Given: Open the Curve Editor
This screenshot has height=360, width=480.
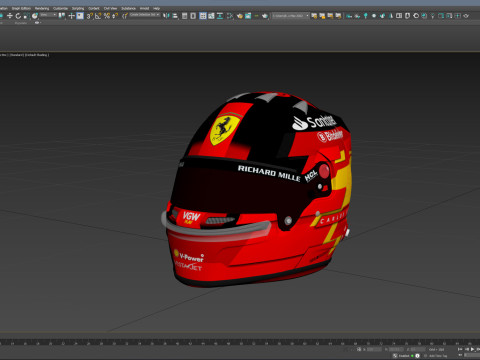Looking at the screenshot, I should [211, 16].
